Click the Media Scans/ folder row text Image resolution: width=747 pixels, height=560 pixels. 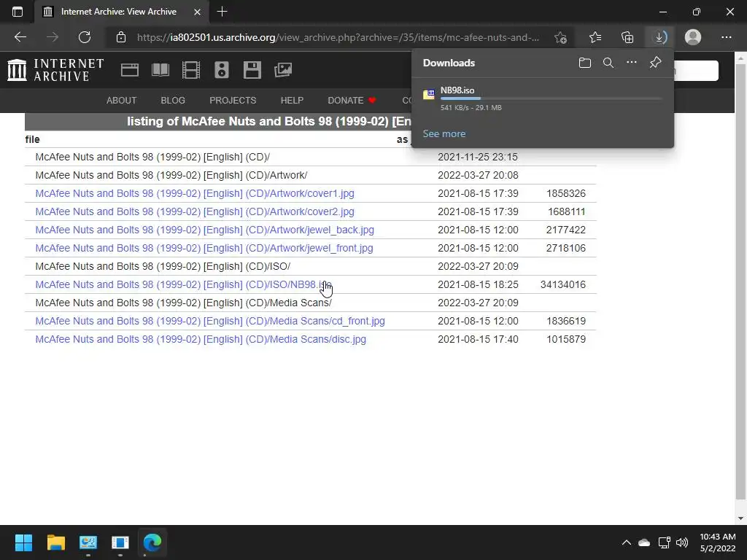[183, 303]
